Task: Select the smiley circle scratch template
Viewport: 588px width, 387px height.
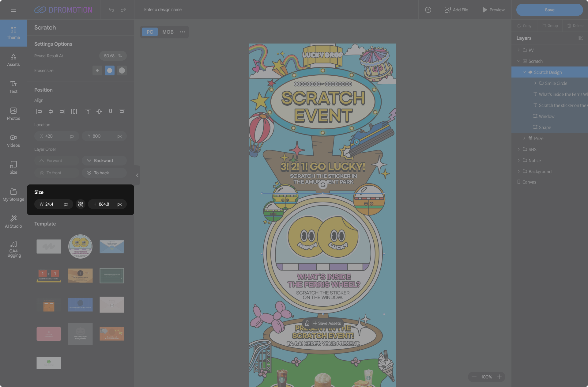Action: tap(80, 246)
